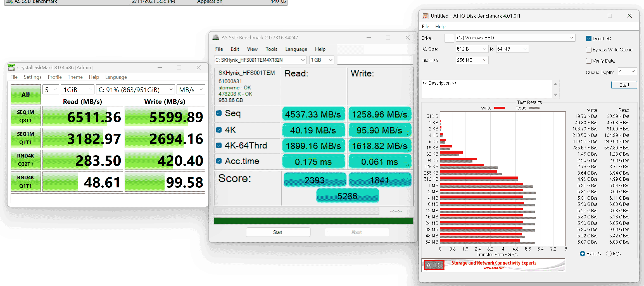
Task: Open AS SSD Help menu
Action: tap(320, 49)
